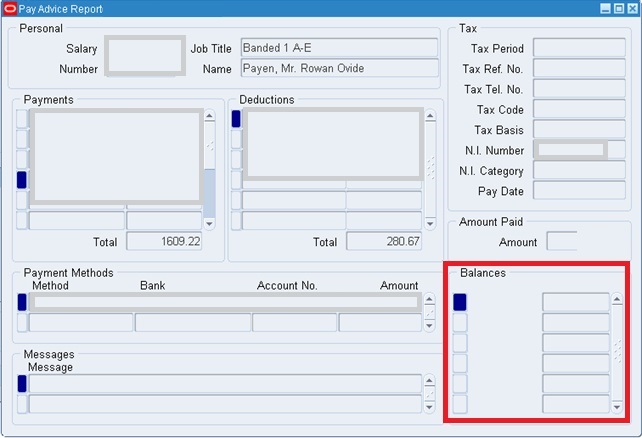The image size is (642, 438).
Task: Click the highlighted Messages record indicator
Action: (22, 384)
